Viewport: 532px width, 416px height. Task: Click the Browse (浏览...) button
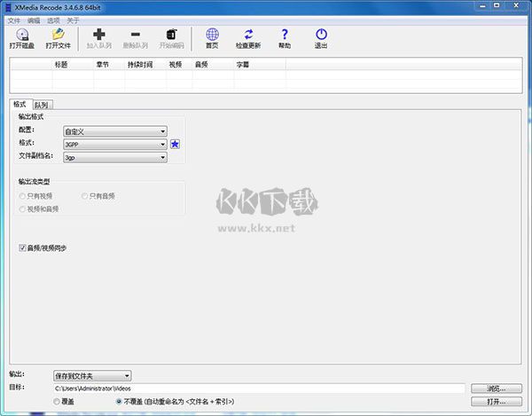point(497,389)
